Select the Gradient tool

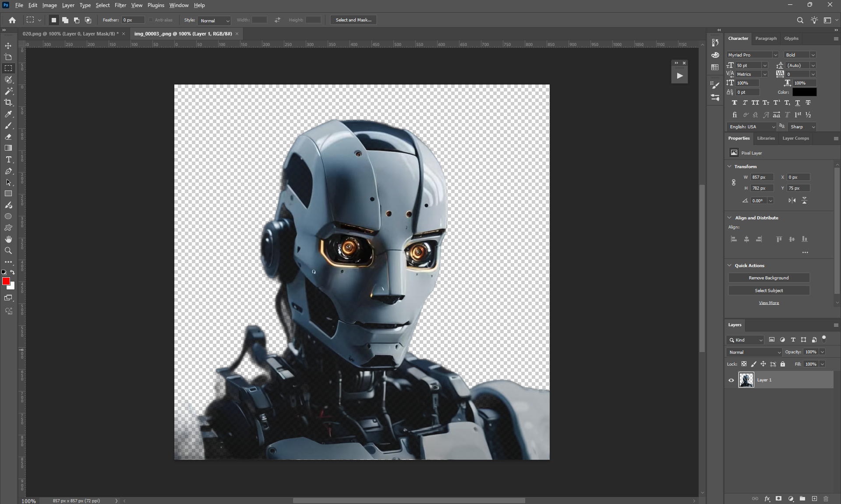[8, 148]
